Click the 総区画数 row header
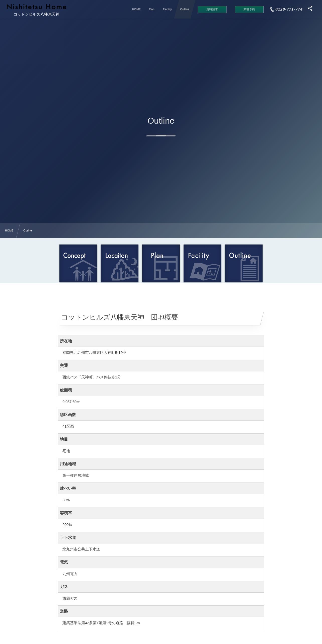Viewport: 322px width, 644px height. [161, 415]
